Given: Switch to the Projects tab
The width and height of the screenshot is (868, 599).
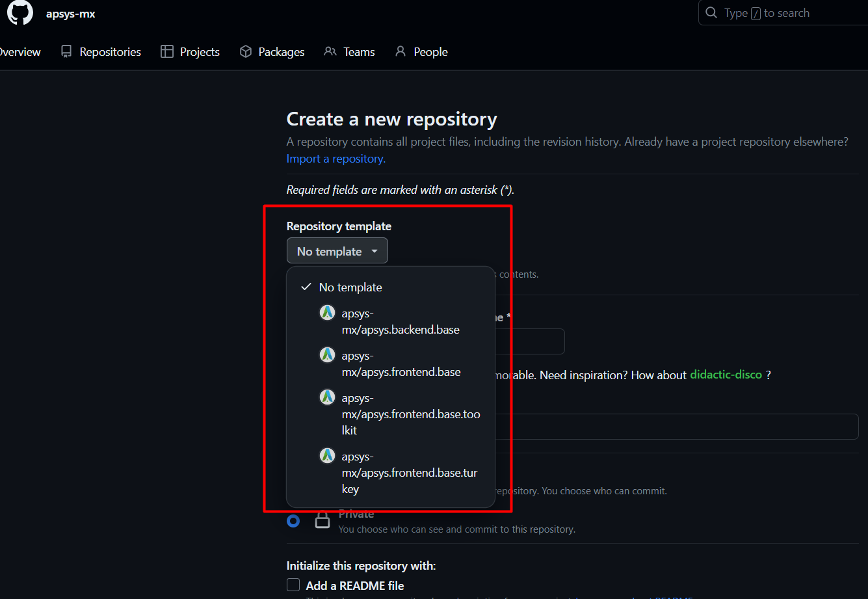Looking at the screenshot, I should [191, 52].
